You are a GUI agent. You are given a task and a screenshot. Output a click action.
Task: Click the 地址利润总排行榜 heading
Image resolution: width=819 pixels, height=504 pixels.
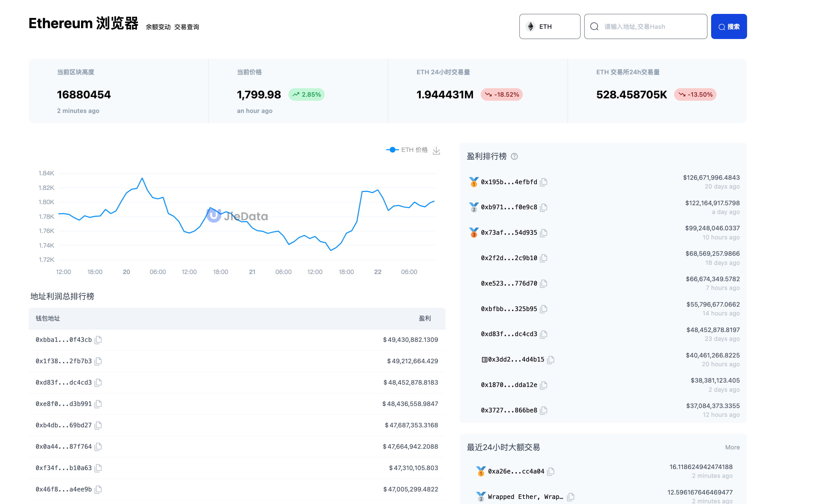[62, 296]
